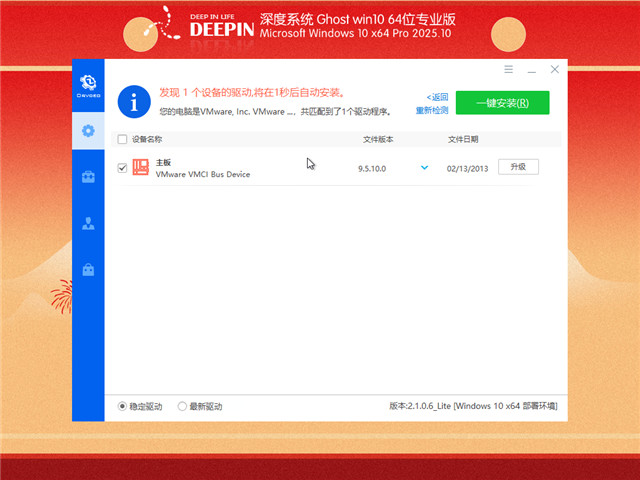Open the user icon in sidebar
The image size is (640, 480).
(x=88, y=224)
